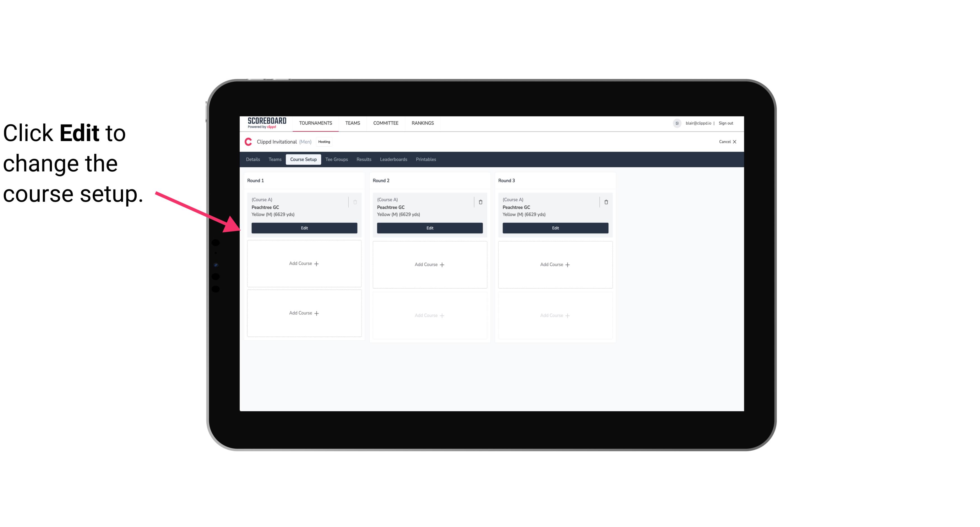Click Edit button for Round 1

pyautogui.click(x=304, y=228)
